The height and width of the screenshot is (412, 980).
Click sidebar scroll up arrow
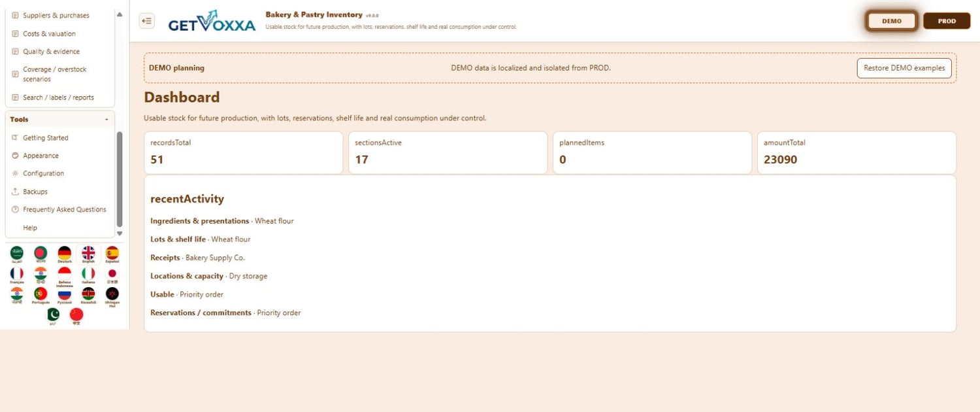[x=119, y=14]
